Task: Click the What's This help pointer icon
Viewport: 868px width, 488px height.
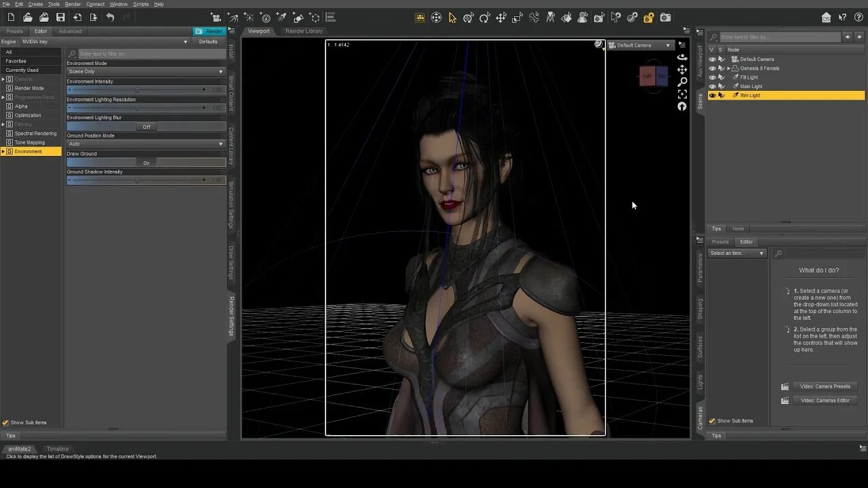Action: (843, 18)
